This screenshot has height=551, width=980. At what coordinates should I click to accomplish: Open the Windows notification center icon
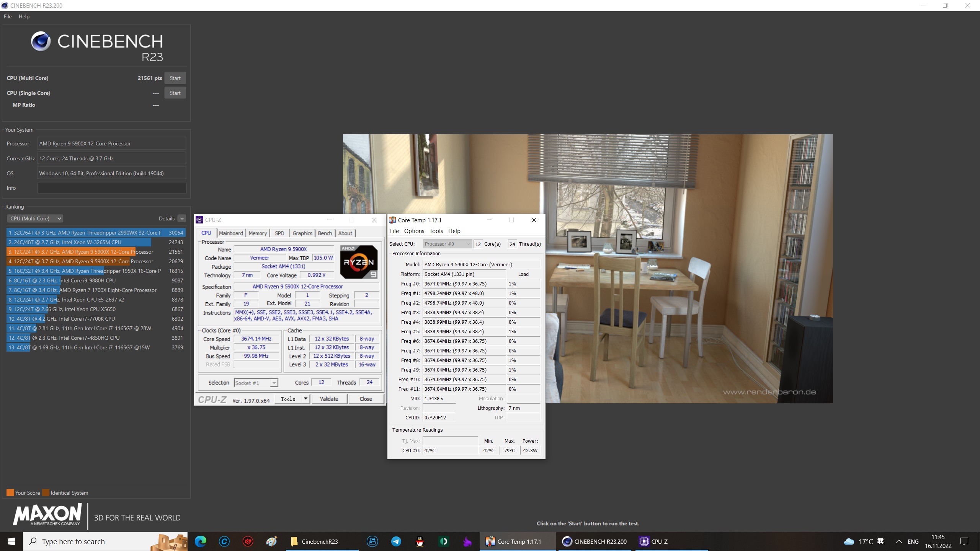964,541
